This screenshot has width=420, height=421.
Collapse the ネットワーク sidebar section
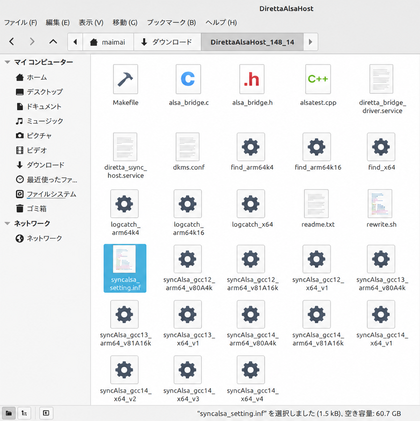[7, 224]
